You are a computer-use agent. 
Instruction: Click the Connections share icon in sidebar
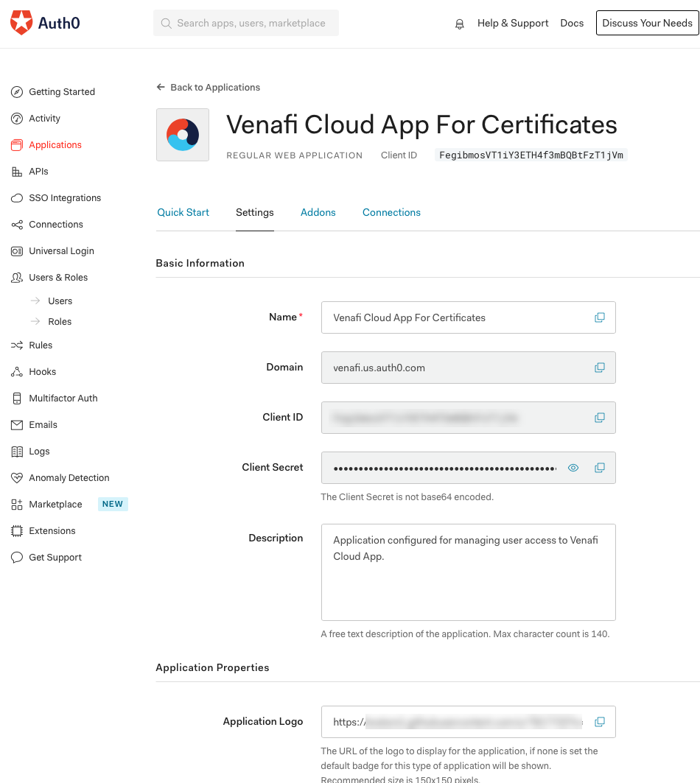[x=17, y=224]
